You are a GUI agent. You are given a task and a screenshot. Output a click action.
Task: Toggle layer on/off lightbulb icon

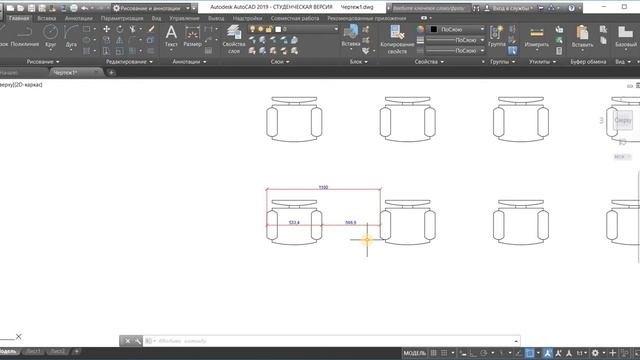253,29
